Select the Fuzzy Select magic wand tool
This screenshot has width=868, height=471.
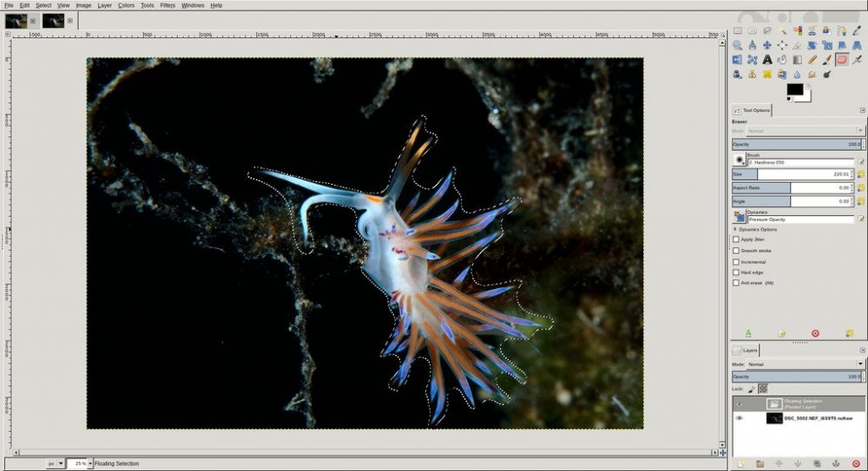click(783, 30)
